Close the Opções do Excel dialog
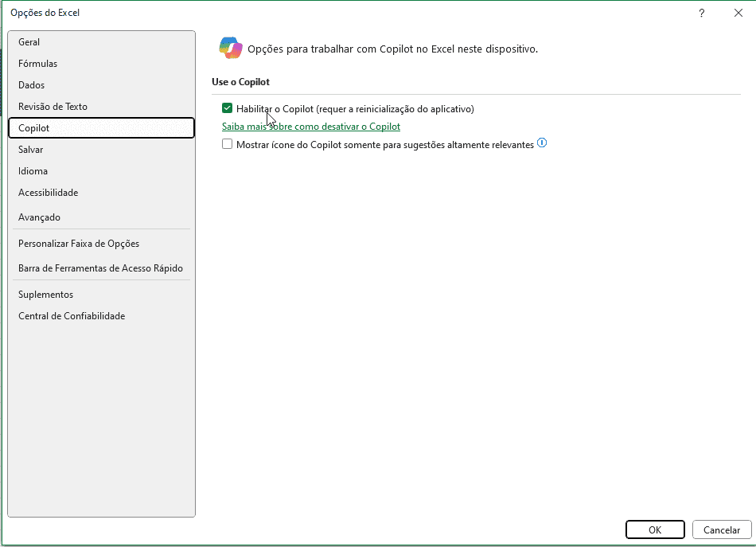The height and width of the screenshot is (547, 756). pyautogui.click(x=738, y=13)
